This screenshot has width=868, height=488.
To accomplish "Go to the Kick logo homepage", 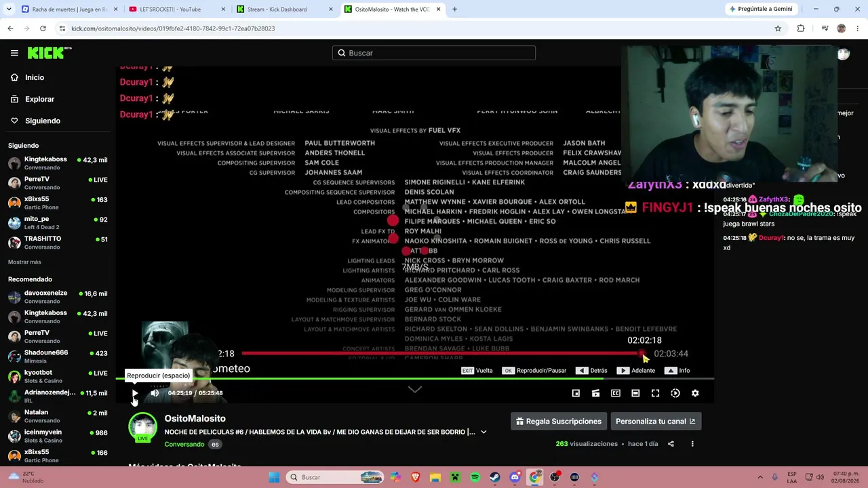I will 49,53.
